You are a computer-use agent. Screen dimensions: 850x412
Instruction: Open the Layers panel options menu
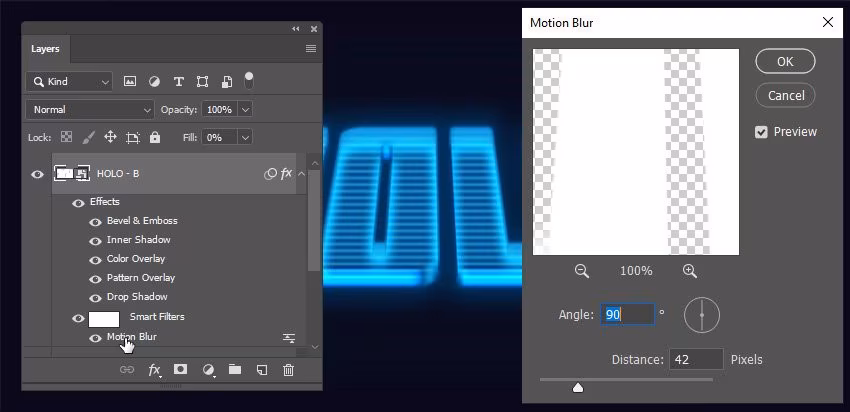[x=311, y=49]
